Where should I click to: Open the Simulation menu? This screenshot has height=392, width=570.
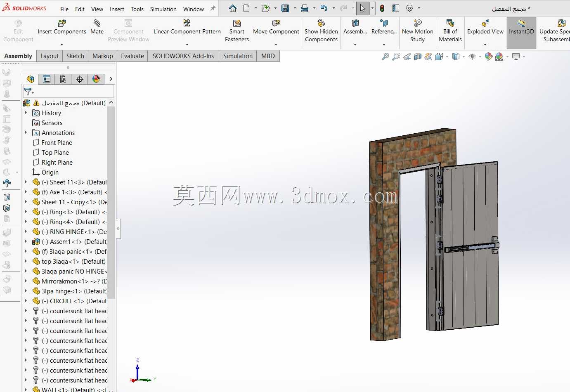(x=163, y=9)
